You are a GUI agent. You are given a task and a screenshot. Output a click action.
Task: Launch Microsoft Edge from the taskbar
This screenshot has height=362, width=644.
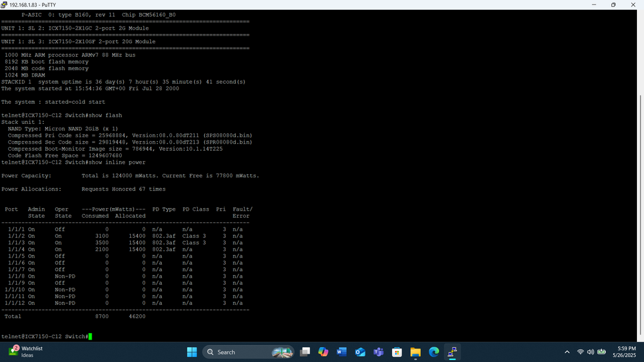(x=434, y=352)
